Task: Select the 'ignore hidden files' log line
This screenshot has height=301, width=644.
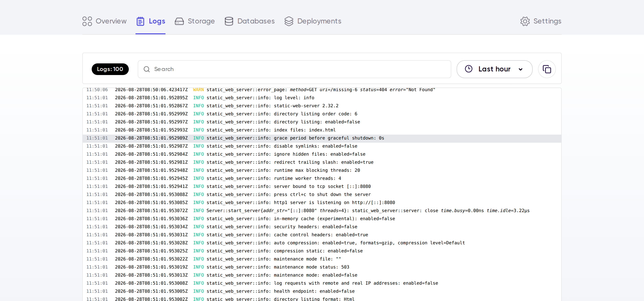Action: click(x=322, y=154)
